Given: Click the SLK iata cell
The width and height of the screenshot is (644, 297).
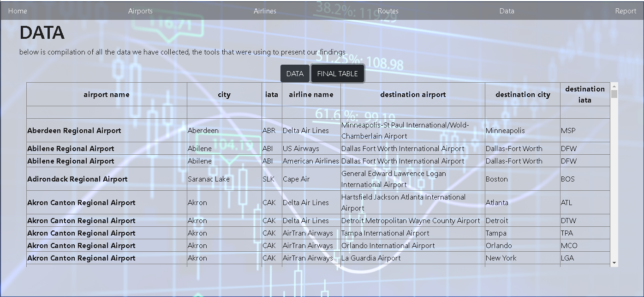Looking at the screenshot, I should coord(272,179).
